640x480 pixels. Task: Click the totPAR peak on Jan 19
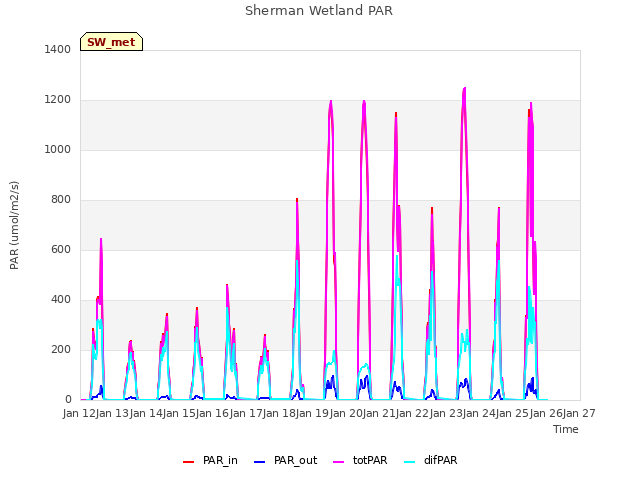[331, 101]
